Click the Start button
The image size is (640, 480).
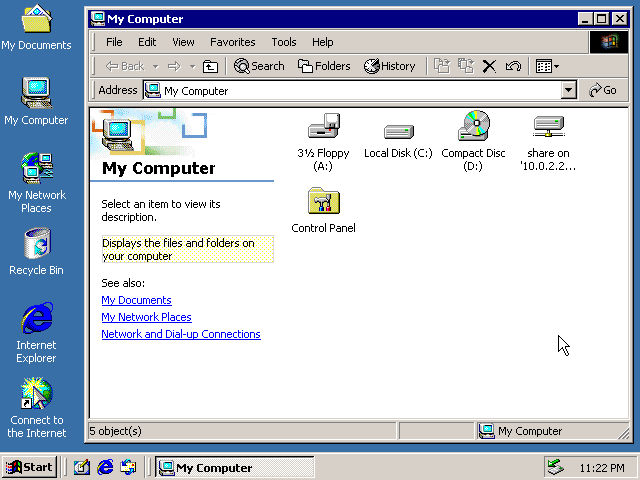coord(29,467)
